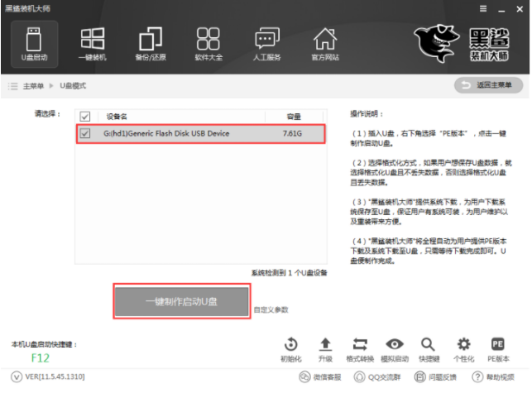Image resolution: width=532 pixels, height=393 pixels.
Task: Click the 升级 upgrade icon
Action: pyautogui.click(x=325, y=349)
